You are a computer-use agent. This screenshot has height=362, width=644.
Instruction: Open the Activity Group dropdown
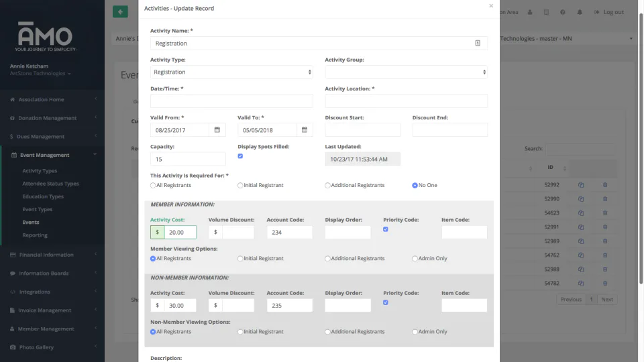[x=407, y=72]
